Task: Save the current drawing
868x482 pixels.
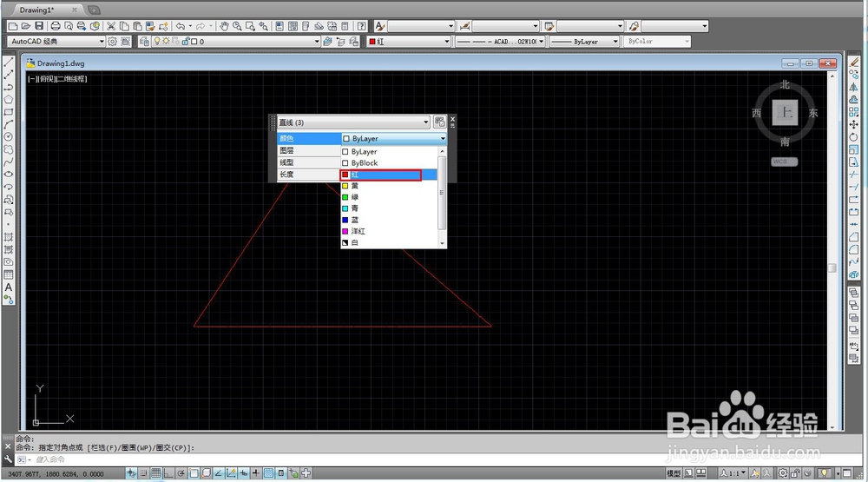Action: click(39, 26)
